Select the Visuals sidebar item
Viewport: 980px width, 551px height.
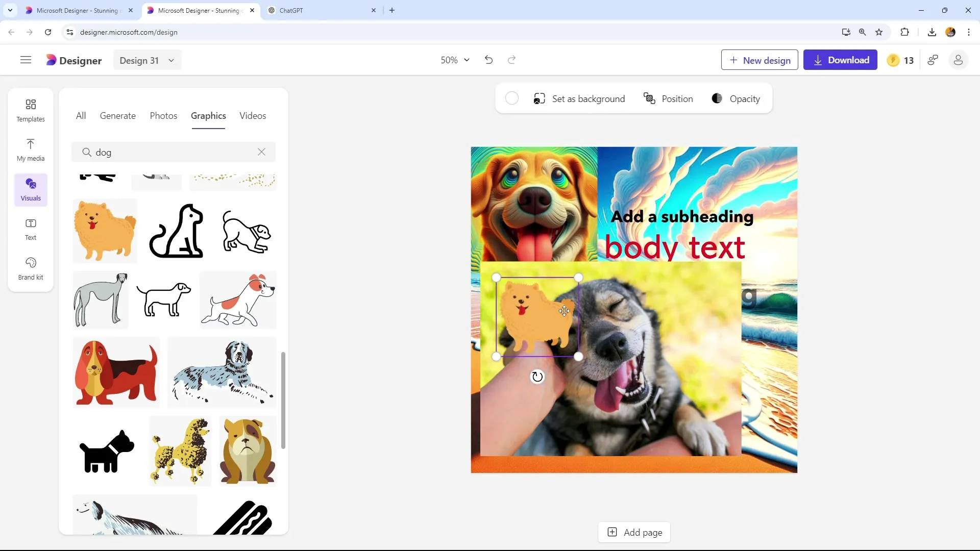[31, 190]
